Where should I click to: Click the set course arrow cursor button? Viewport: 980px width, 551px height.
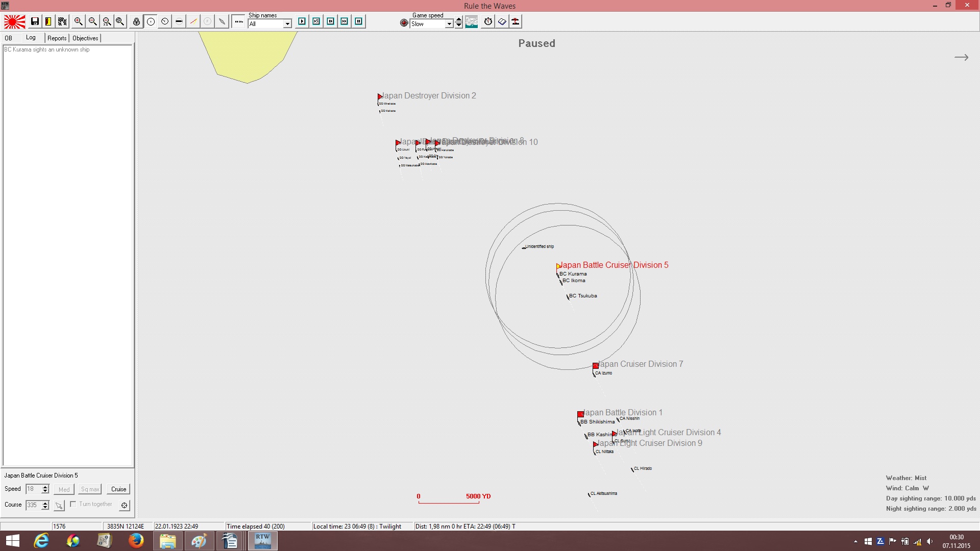[59, 505]
